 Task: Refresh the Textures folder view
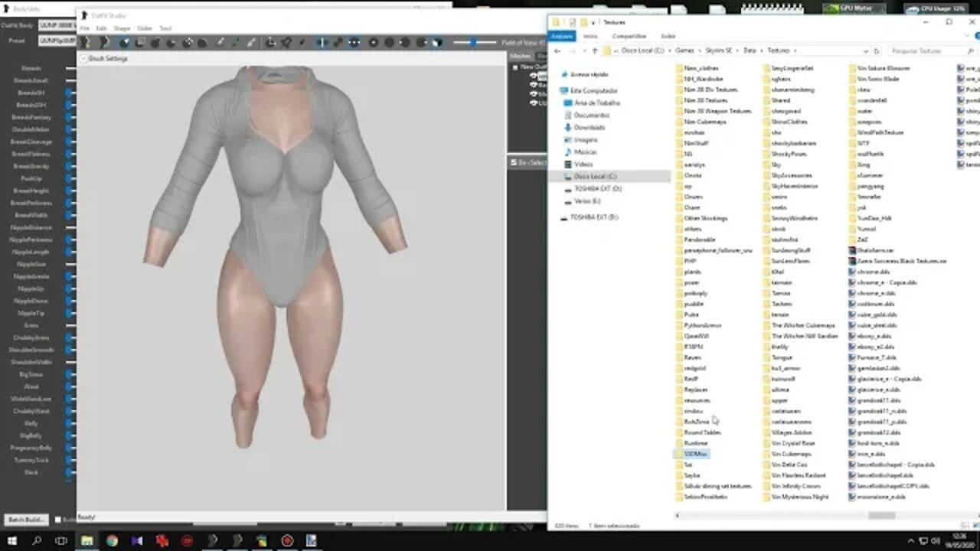[877, 51]
